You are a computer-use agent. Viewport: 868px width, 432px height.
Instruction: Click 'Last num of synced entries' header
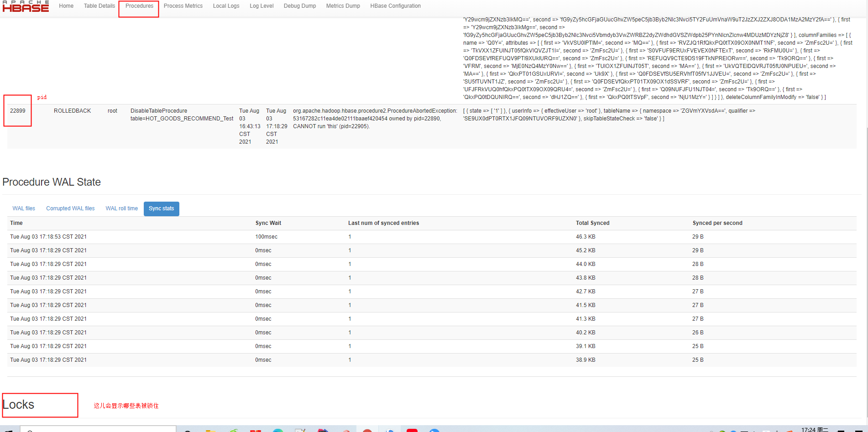point(383,223)
